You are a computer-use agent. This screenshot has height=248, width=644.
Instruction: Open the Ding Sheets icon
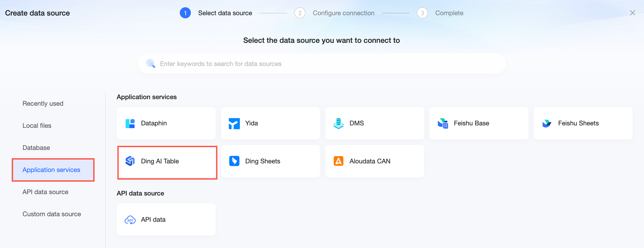(234, 161)
